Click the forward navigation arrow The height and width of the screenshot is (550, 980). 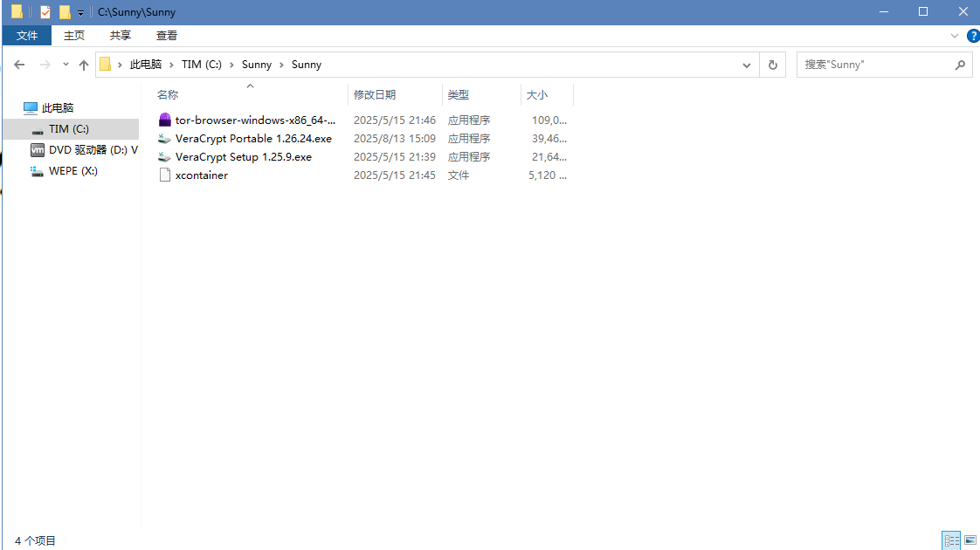point(45,65)
